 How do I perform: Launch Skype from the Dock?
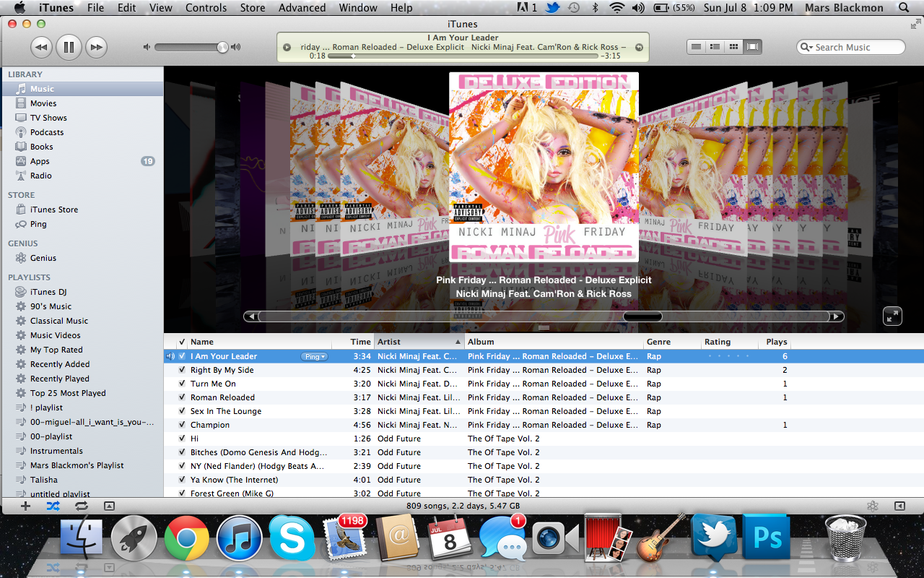click(292, 538)
